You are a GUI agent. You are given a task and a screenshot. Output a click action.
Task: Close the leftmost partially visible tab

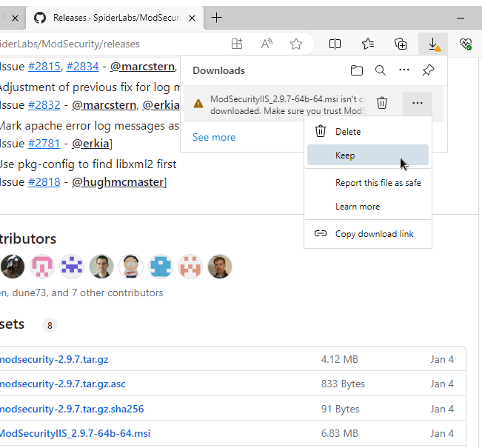coord(15,18)
